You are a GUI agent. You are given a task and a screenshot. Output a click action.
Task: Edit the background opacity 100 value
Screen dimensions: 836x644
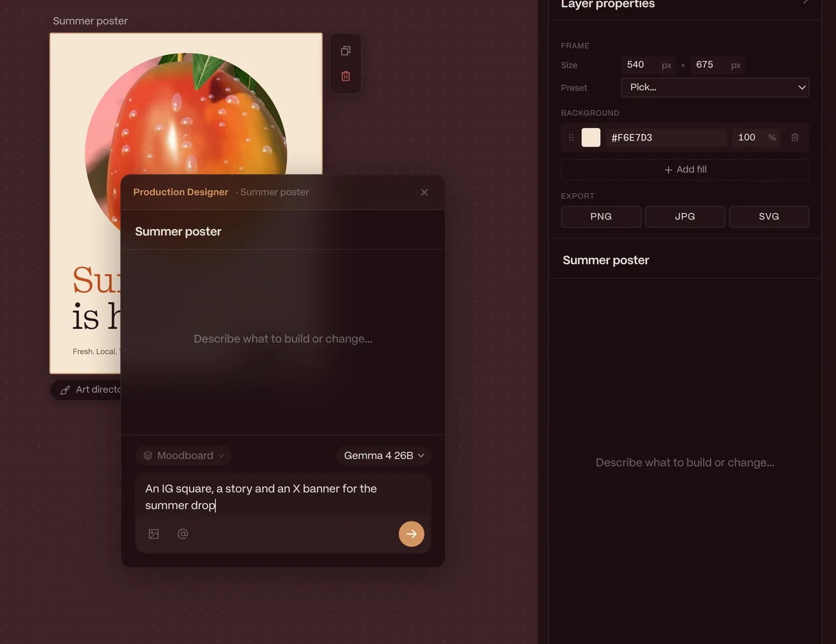pyautogui.click(x=747, y=138)
